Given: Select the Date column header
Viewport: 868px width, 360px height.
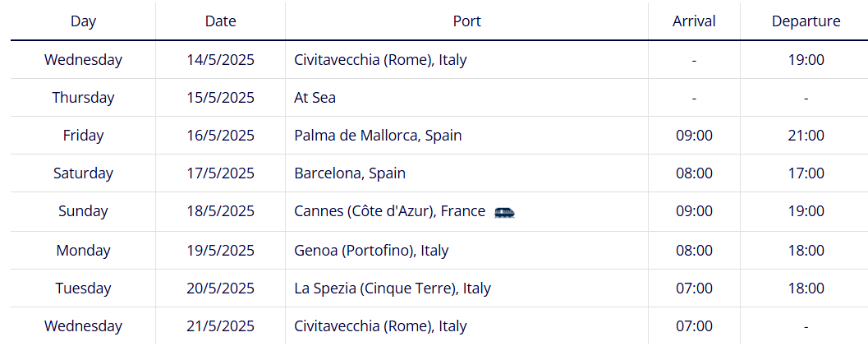Looking at the screenshot, I should [220, 21].
